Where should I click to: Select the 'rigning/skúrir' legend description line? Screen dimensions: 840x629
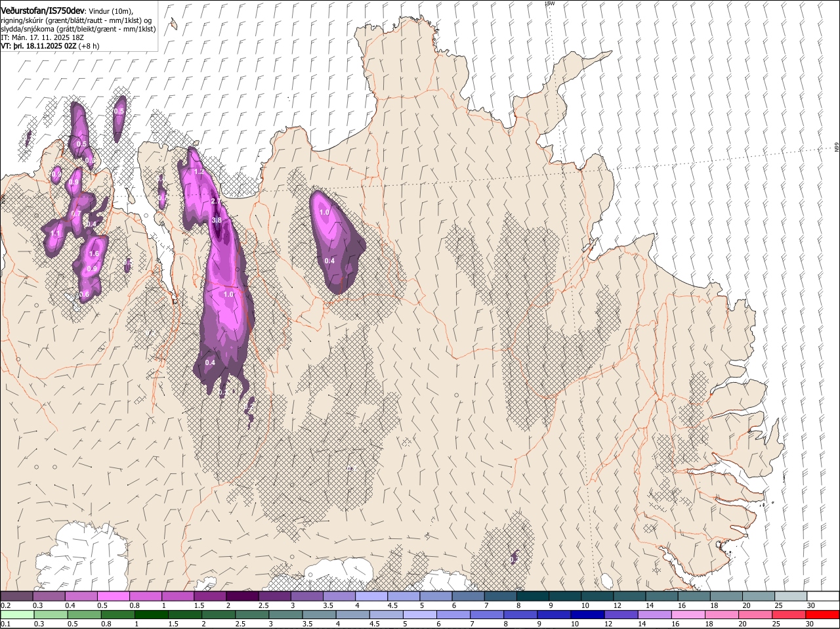(76, 20)
